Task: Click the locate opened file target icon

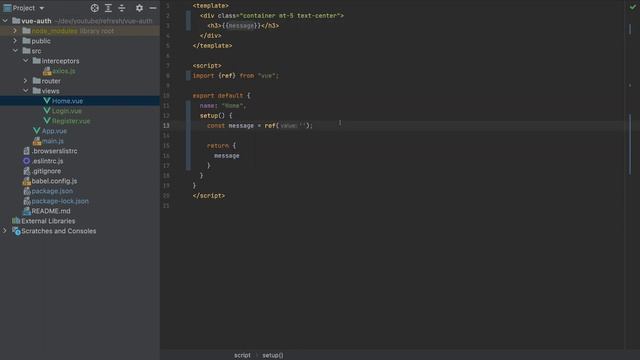Action: click(x=95, y=8)
